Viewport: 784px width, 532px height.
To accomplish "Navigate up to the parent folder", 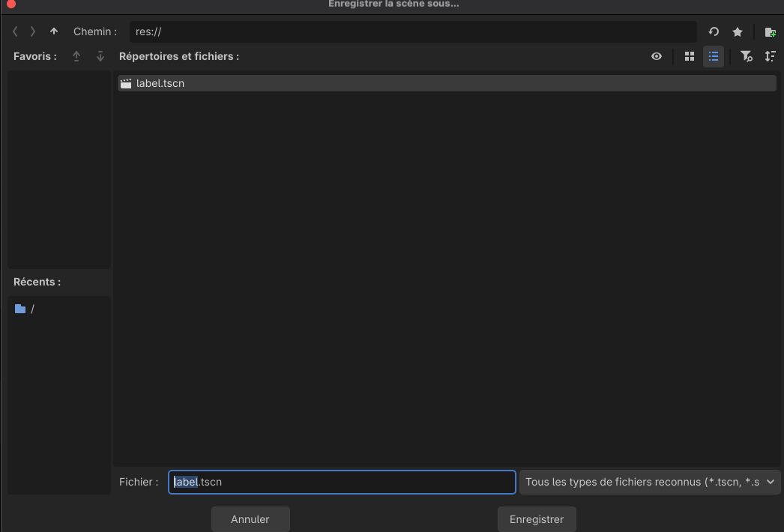I will (54, 31).
